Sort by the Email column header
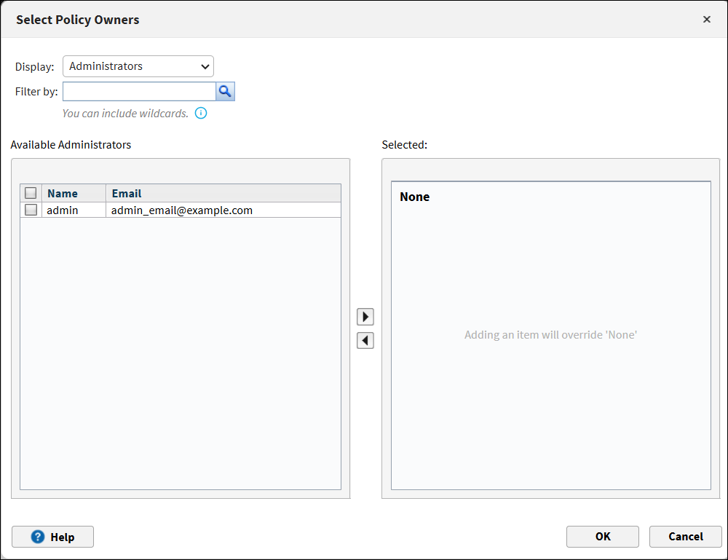The image size is (728, 560). [127, 193]
